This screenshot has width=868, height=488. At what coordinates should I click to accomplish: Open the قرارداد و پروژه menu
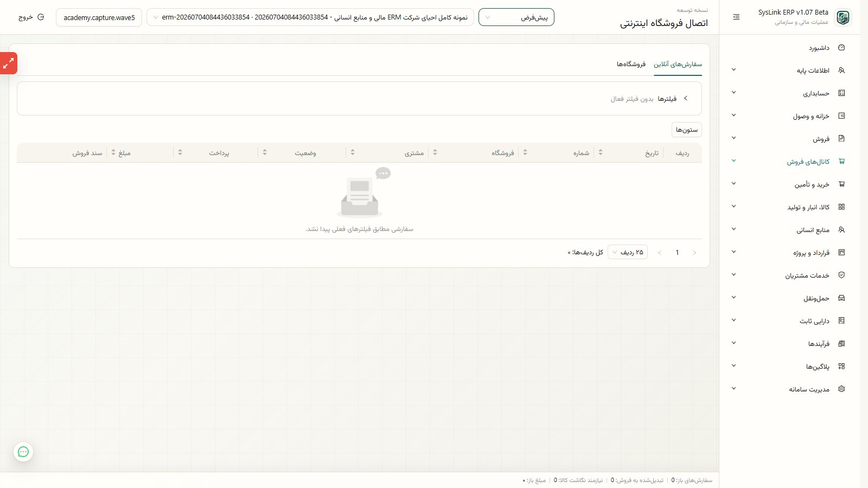789,253
